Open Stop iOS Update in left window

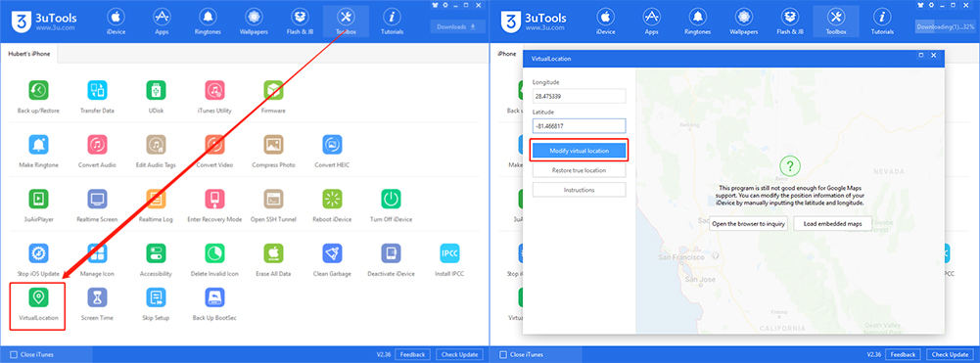39,253
